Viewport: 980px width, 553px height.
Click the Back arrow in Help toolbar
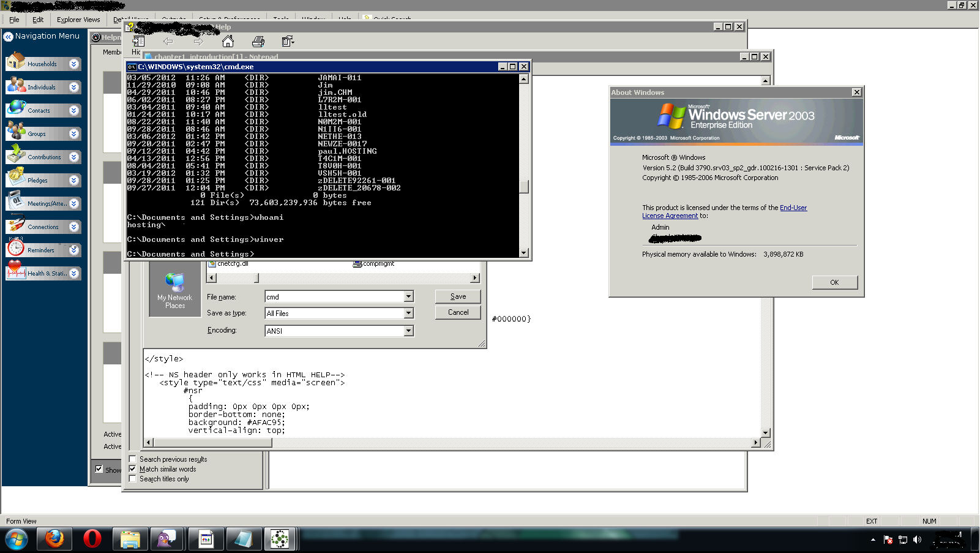coord(168,41)
